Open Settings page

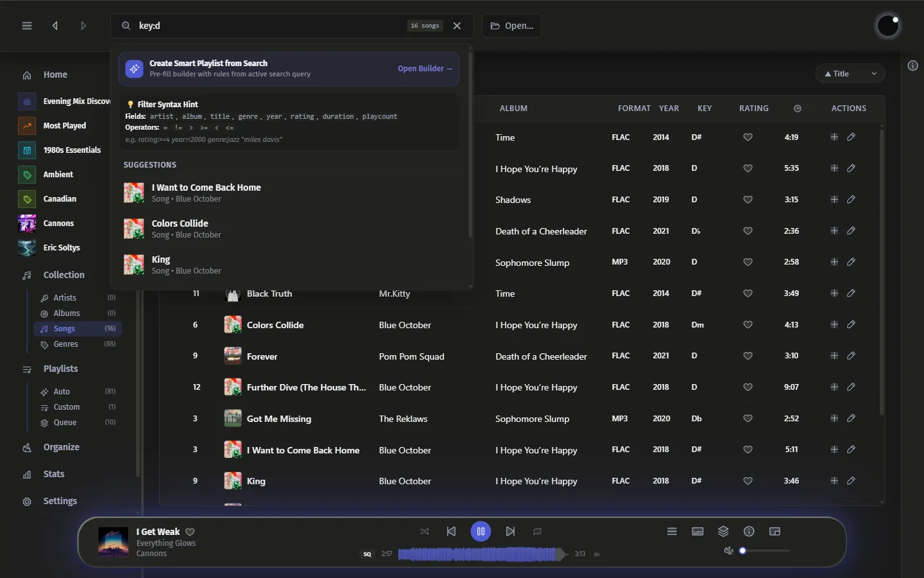pyautogui.click(x=60, y=501)
